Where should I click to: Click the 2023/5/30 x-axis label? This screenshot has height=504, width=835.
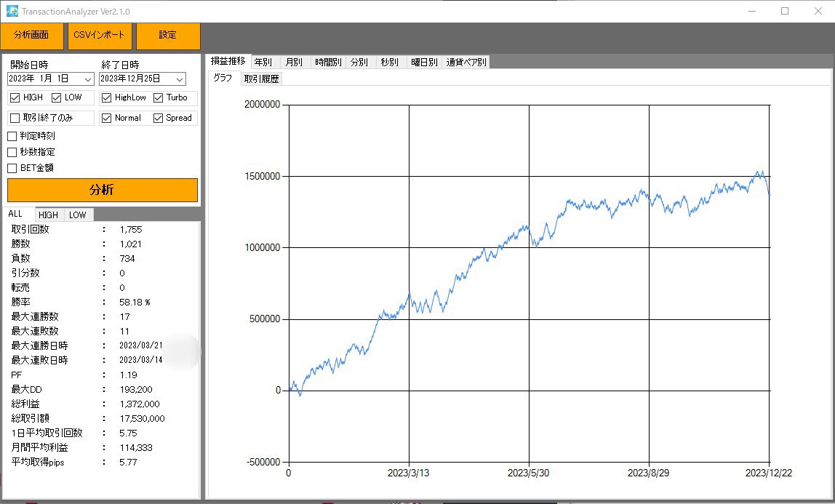click(528, 473)
